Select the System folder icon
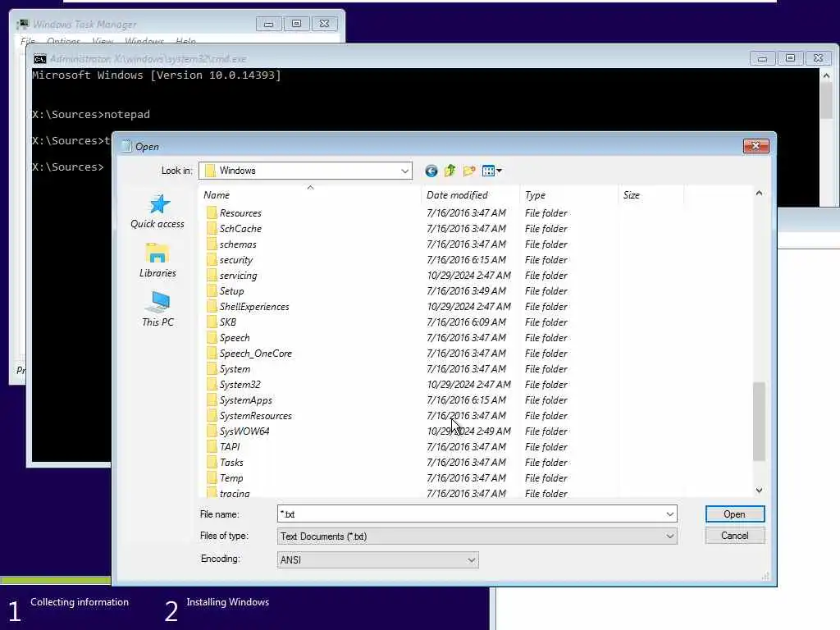 pos(212,369)
